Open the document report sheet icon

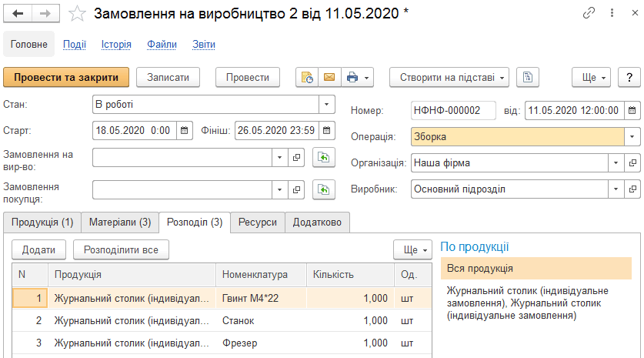[527, 77]
